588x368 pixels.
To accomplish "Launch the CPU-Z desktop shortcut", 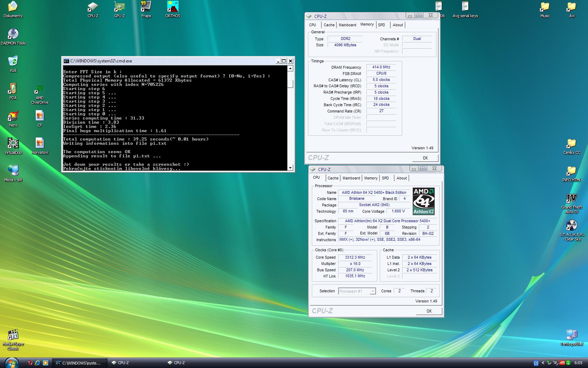I will point(93,9).
